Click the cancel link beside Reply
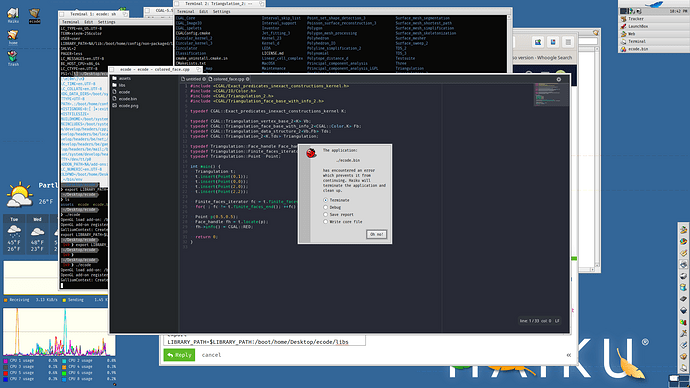Viewport: 690px width, 388px height. [211, 355]
